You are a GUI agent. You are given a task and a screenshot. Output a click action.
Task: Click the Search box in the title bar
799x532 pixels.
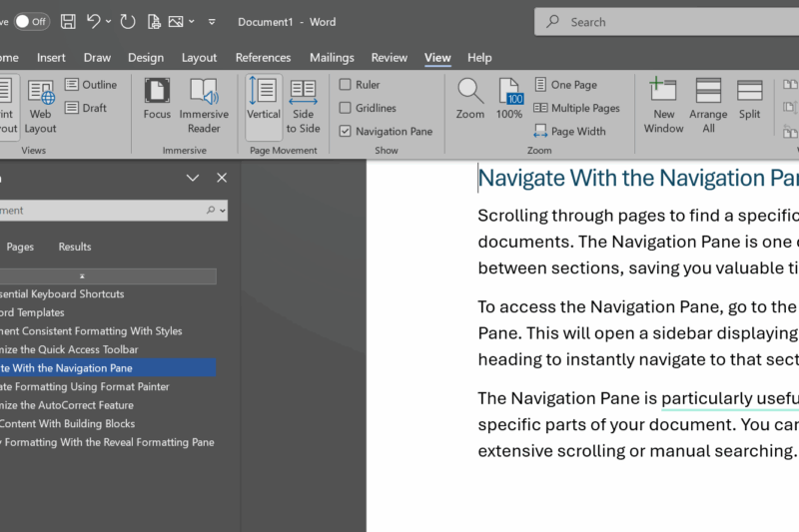(x=666, y=22)
